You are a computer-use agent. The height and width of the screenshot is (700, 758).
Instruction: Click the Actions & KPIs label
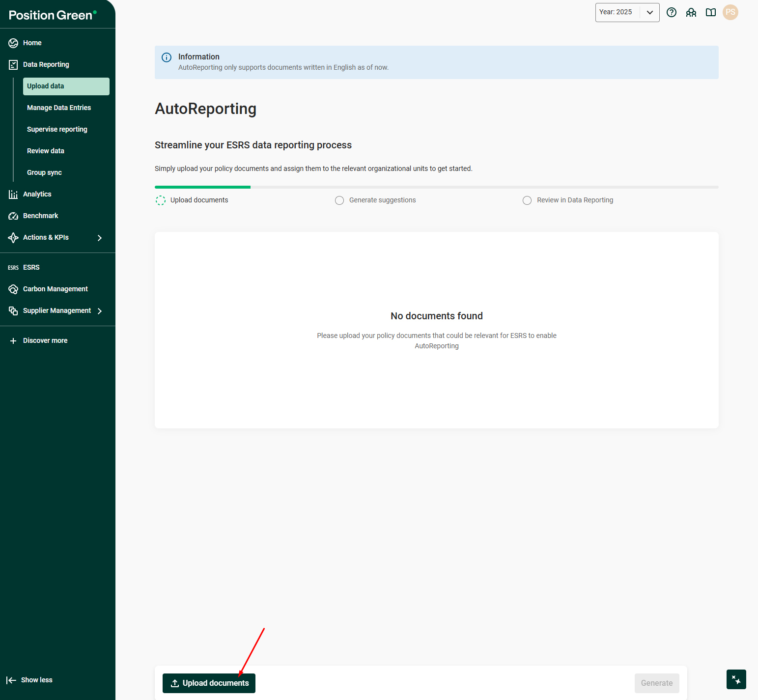46,238
